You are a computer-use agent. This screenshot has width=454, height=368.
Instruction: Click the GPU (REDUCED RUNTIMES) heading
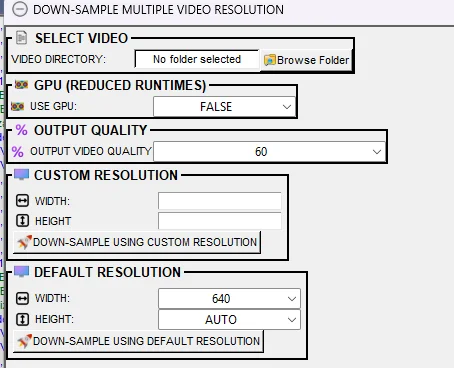(x=120, y=85)
